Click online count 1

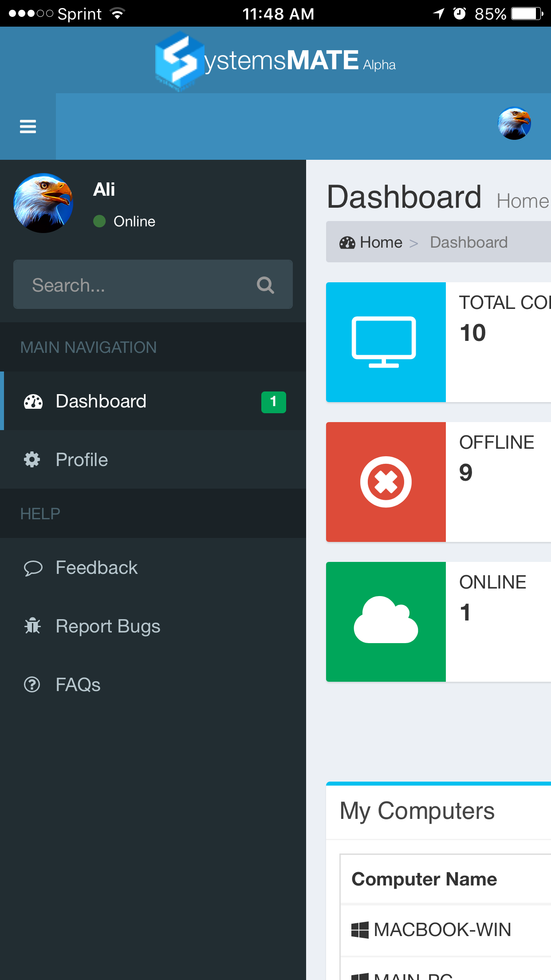[x=465, y=612]
